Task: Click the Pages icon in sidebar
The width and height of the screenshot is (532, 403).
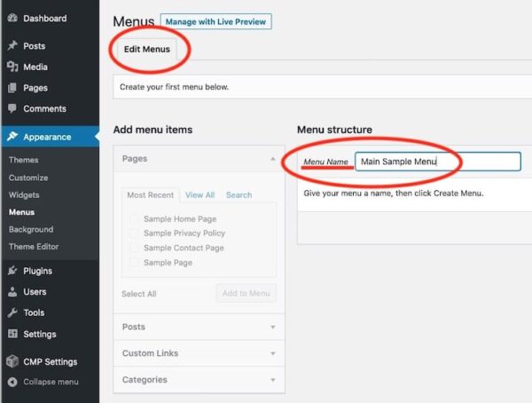Action: coord(12,88)
